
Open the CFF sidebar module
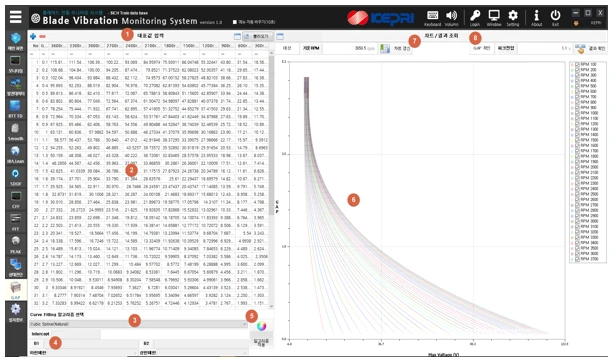click(x=15, y=199)
